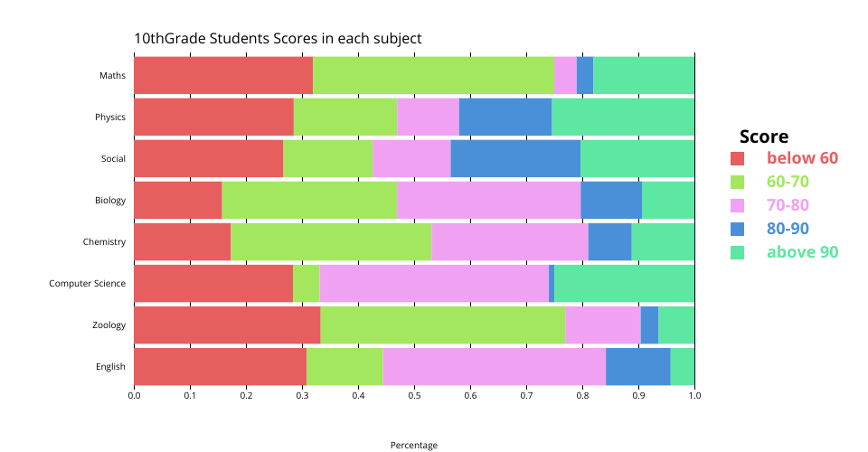Click the red 'below 60' legend swatch

tap(737, 158)
